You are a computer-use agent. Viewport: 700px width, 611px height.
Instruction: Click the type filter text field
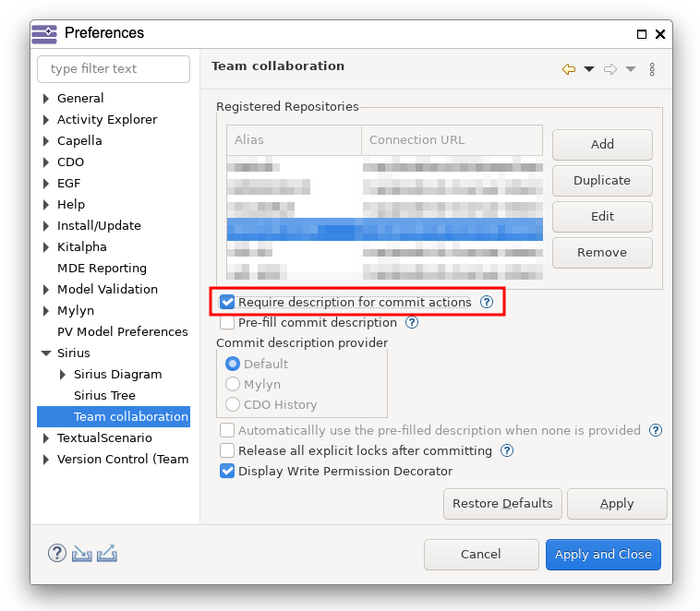pos(114,69)
